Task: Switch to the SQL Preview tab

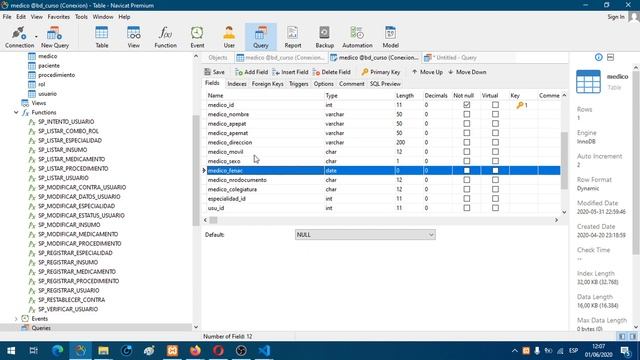Action: (x=385, y=84)
